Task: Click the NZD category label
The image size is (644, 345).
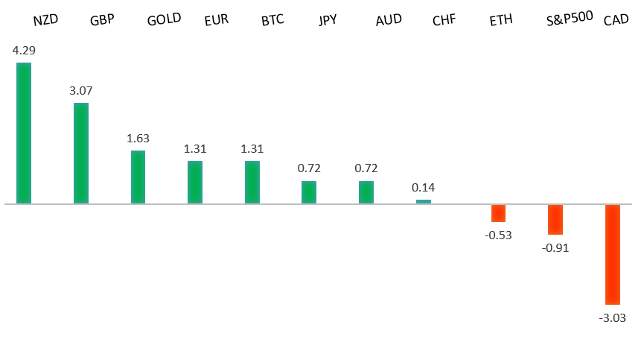Action: coord(45,19)
